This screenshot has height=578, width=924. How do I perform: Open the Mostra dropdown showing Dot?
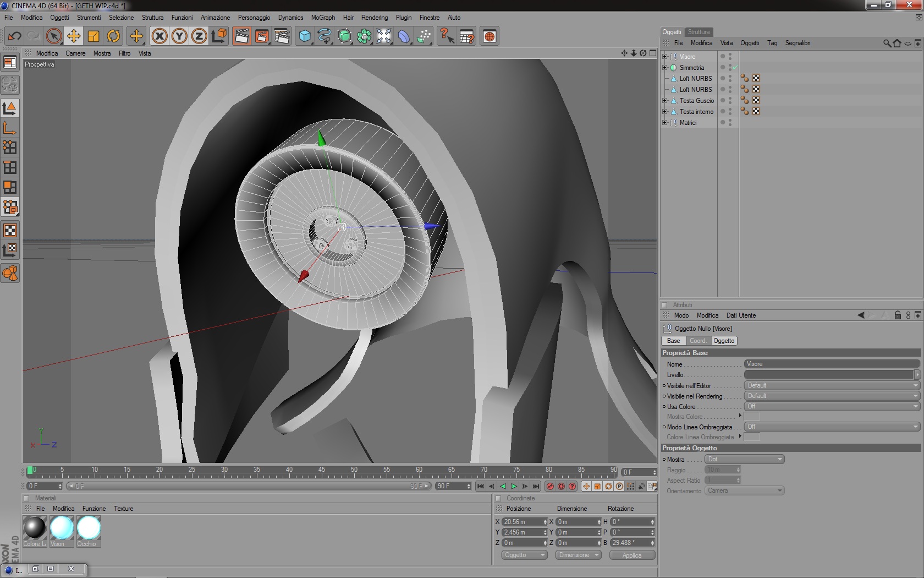click(x=744, y=459)
